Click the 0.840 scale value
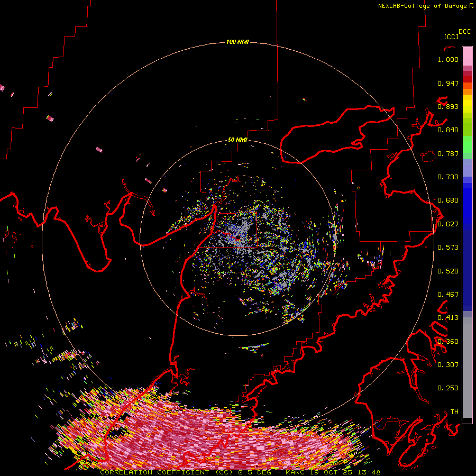476x476 pixels. tap(448, 130)
